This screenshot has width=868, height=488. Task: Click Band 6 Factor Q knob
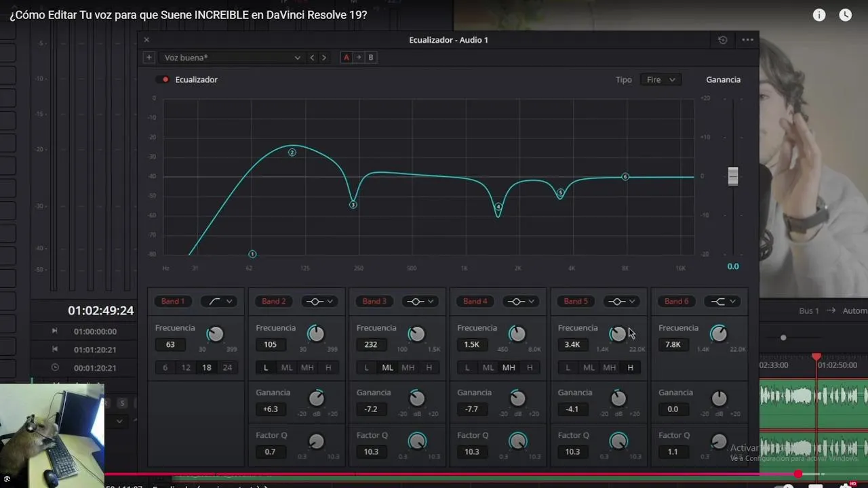point(719,441)
